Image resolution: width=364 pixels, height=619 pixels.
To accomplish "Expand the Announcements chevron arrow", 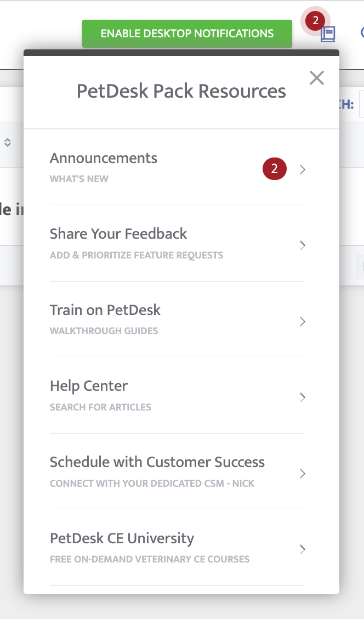I will coord(303,170).
